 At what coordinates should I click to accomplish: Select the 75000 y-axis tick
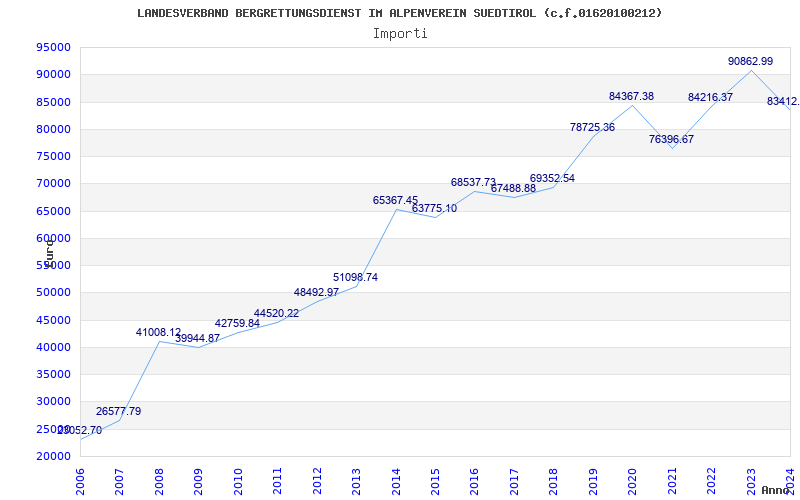[53, 156]
